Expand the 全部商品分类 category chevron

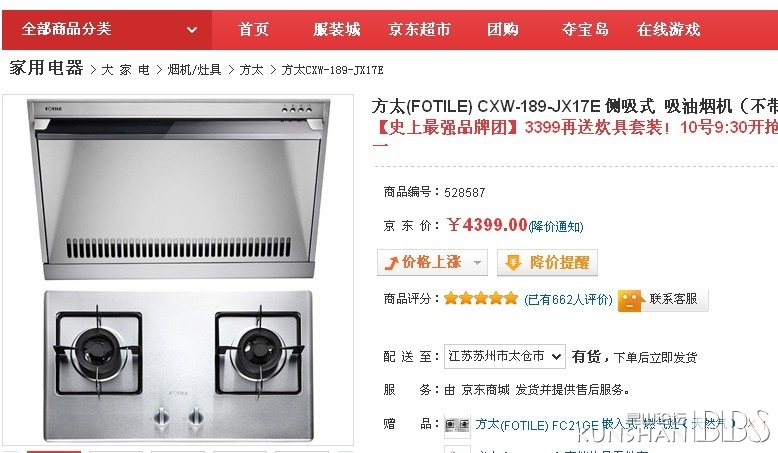[x=192, y=30]
